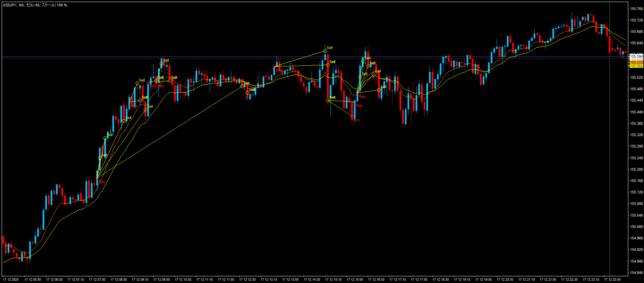Click the '17 12 2025' date label
The height and width of the screenshot is (283, 644).
tap(11, 279)
